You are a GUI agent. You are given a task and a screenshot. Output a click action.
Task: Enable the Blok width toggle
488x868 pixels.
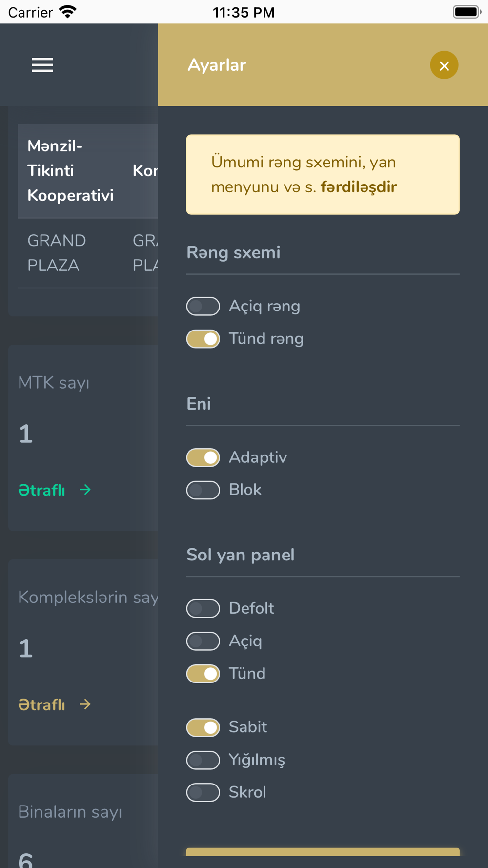(x=203, y=490)
